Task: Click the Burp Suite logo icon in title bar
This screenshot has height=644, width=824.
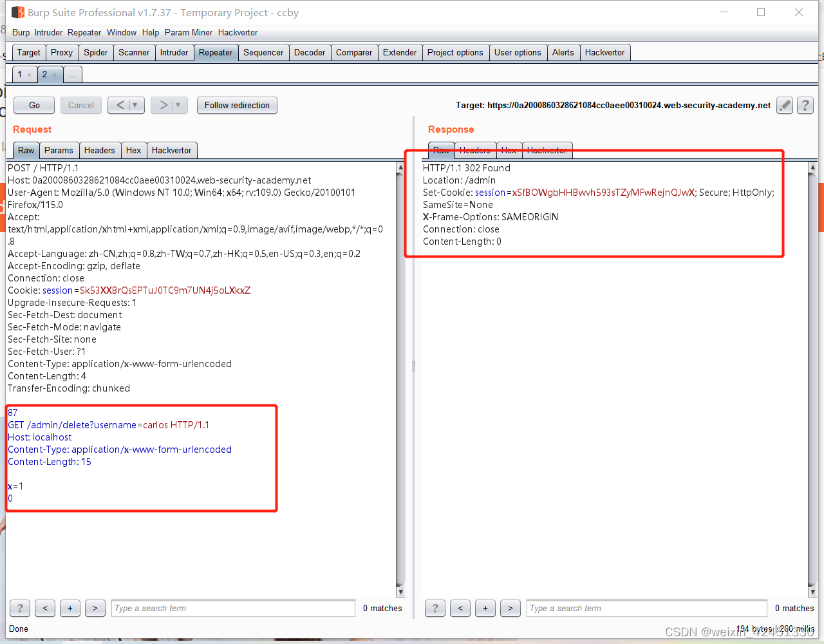Action: click(x=18, y=12)
